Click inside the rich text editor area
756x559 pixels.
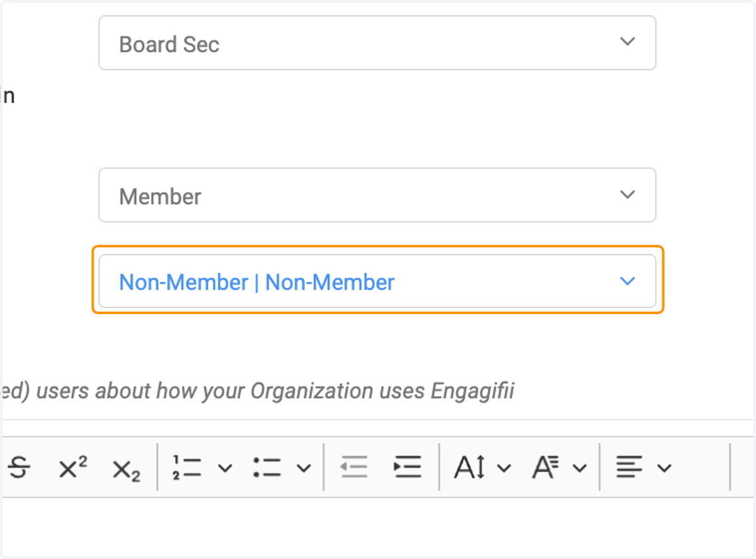[x=378, y=528]
